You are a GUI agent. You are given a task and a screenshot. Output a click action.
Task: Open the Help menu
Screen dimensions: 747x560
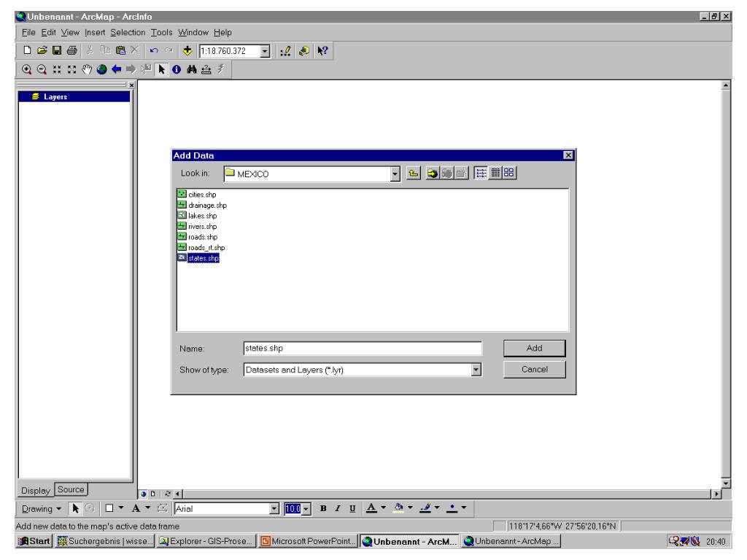point(222,32)
